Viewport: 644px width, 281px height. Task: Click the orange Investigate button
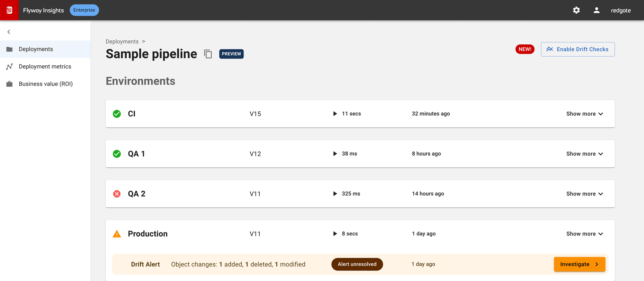click(579, 264)
